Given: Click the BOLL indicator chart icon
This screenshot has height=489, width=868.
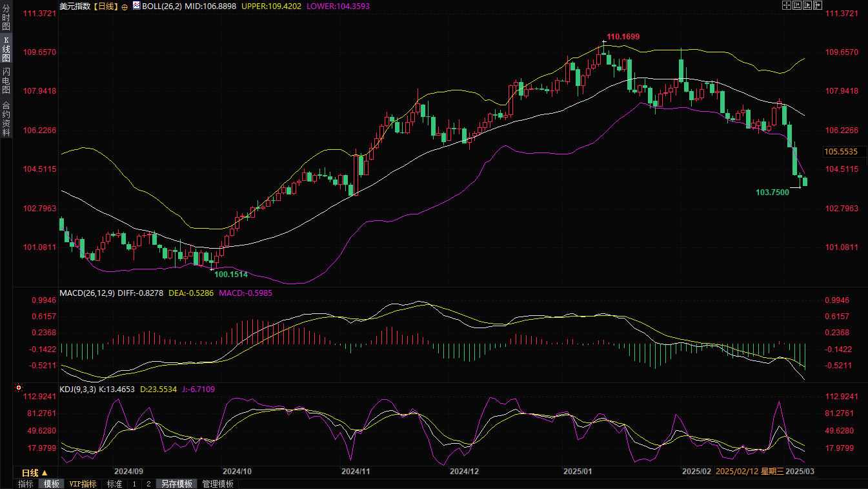Looking at the screenshot, I should click(136, 5).
